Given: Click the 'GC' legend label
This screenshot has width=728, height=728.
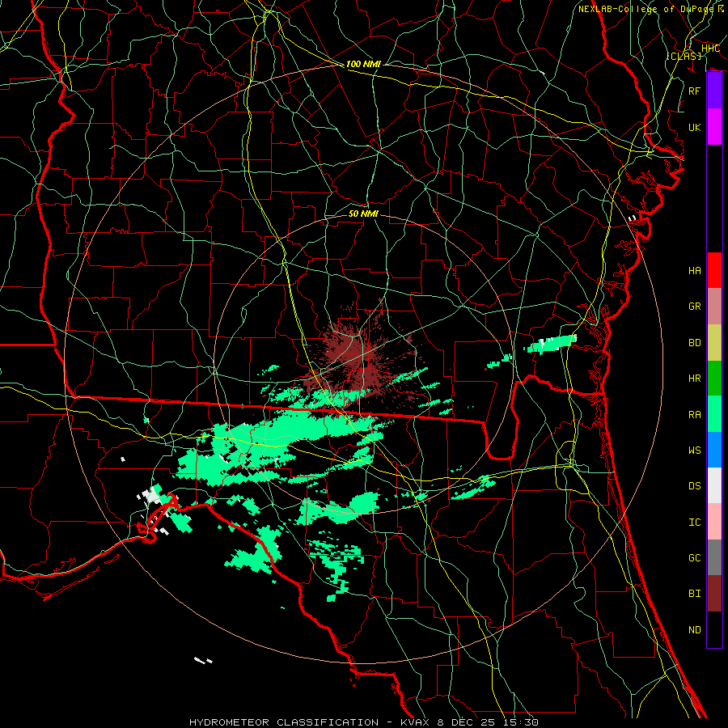Looking at the screenshot, I should 695,557.
